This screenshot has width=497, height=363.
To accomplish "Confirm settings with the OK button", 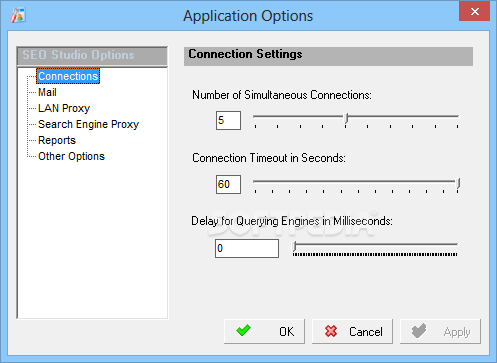I will tap(264, 331).
